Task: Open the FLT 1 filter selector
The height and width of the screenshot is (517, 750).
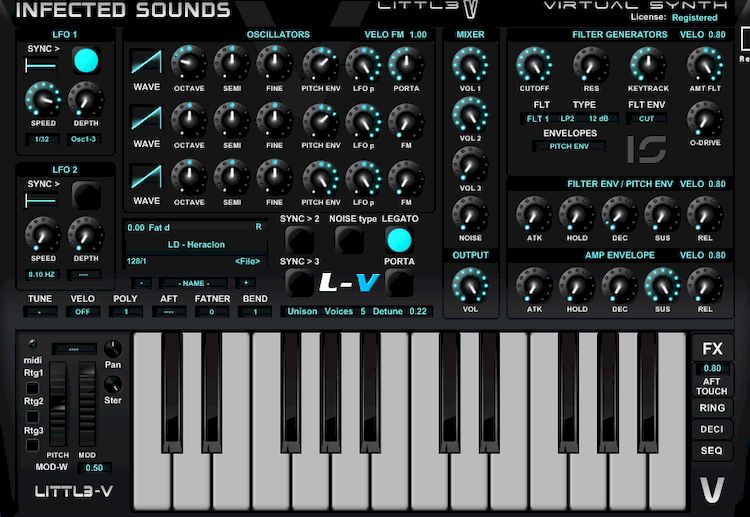Action: point(538,119)
